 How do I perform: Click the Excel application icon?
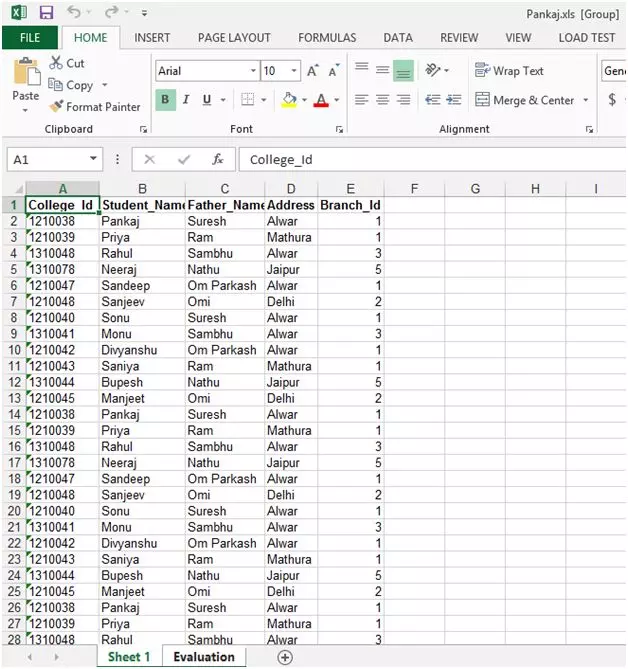tap(18, 12)
